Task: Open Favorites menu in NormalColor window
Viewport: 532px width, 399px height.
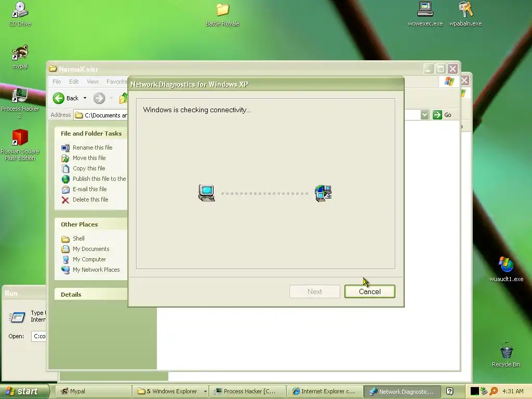Action: click(x=117, y=82)
